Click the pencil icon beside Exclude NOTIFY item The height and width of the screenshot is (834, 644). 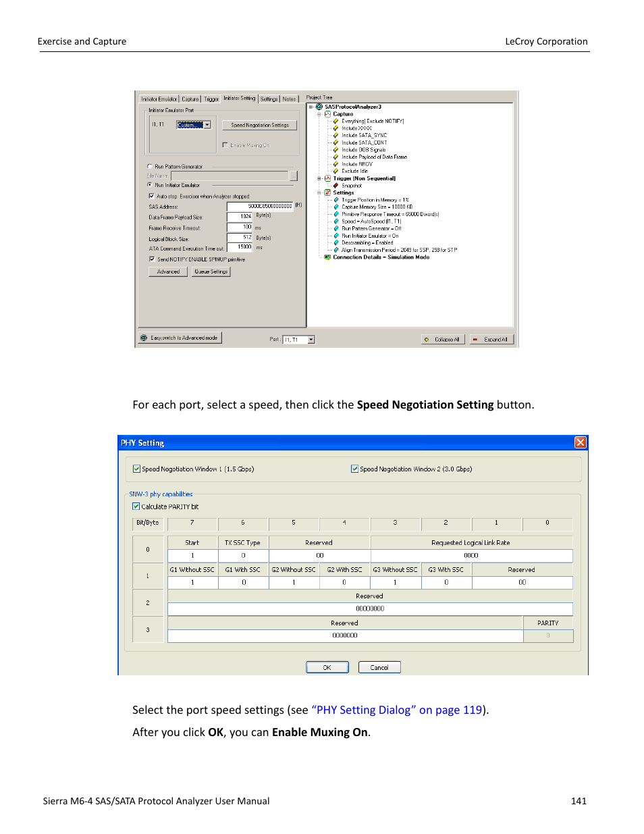click(336, 121)
